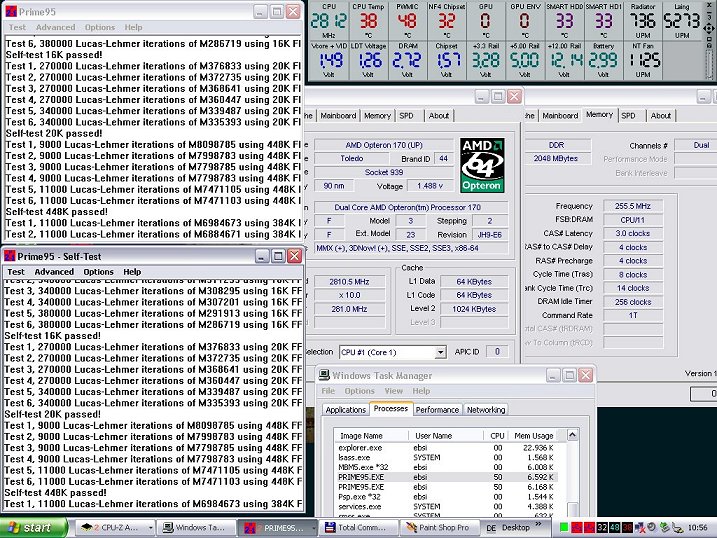Click second red Prime95 tray icon
This screenshot has height=538, width=717.
(590, 527)
